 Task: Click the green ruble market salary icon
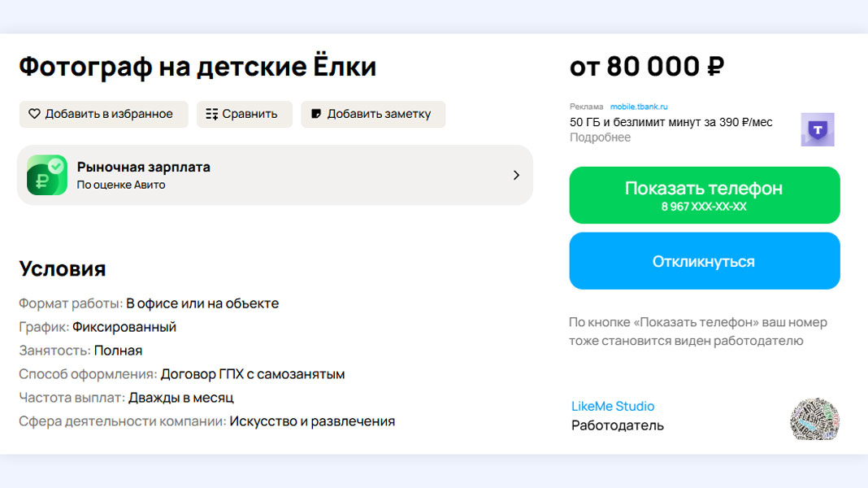(x=47, y=175)
